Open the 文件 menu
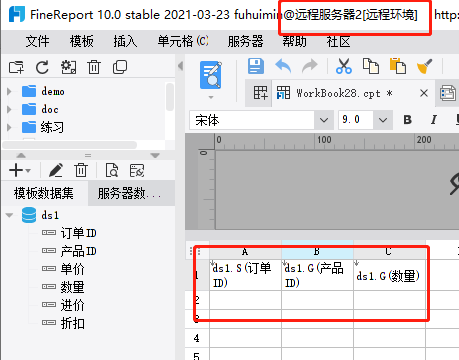The height and width of the screenshot is (360, 459). coord(37,42)
